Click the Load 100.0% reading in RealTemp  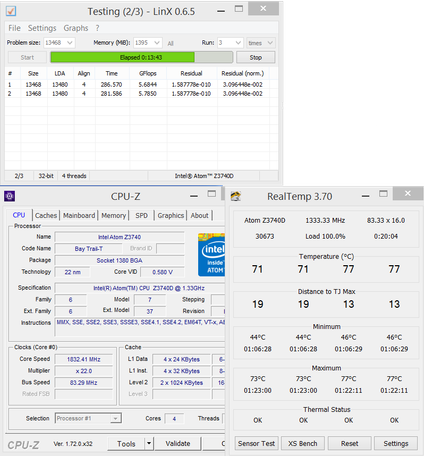325,236
